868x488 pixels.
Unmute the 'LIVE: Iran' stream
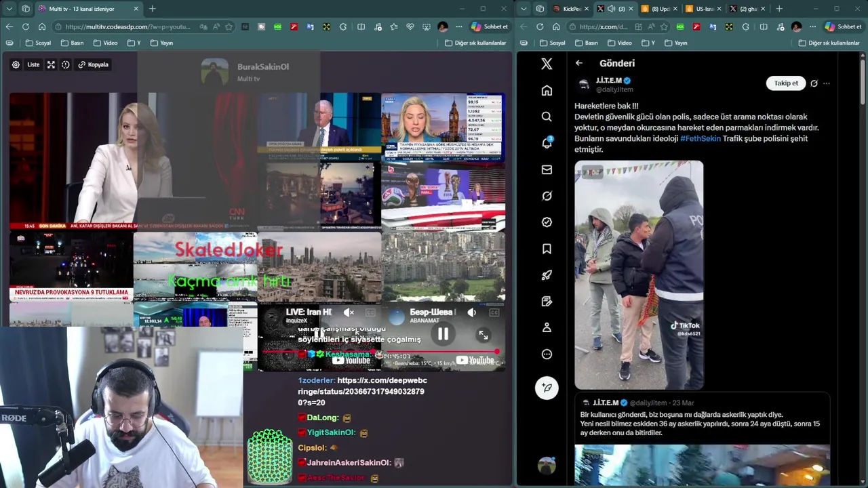(x=349, y=312)
